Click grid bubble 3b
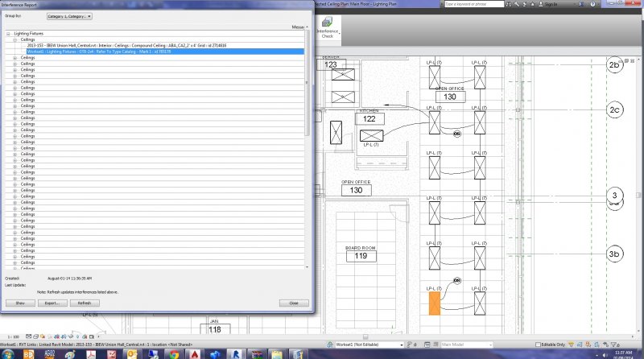 pos(614,254)
